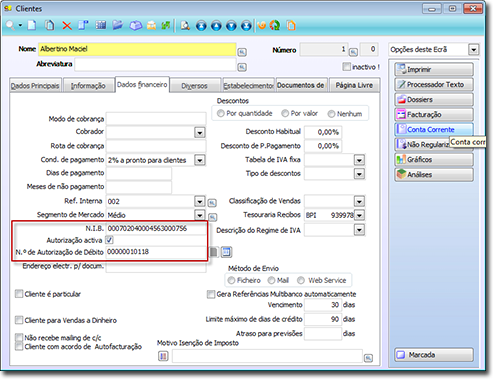
Task: Open the search dropdown arrow beside magnifier
Action: click(20, 26)
